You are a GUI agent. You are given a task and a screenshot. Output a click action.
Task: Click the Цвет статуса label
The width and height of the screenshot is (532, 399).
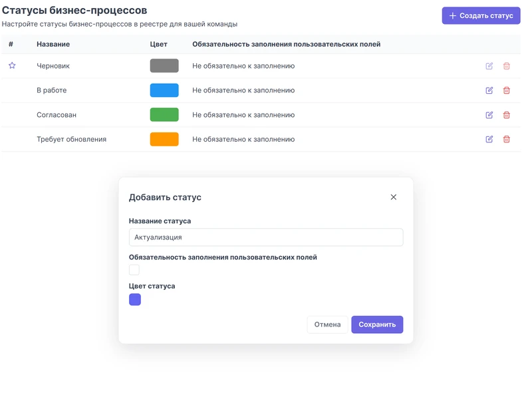[152, 286]
